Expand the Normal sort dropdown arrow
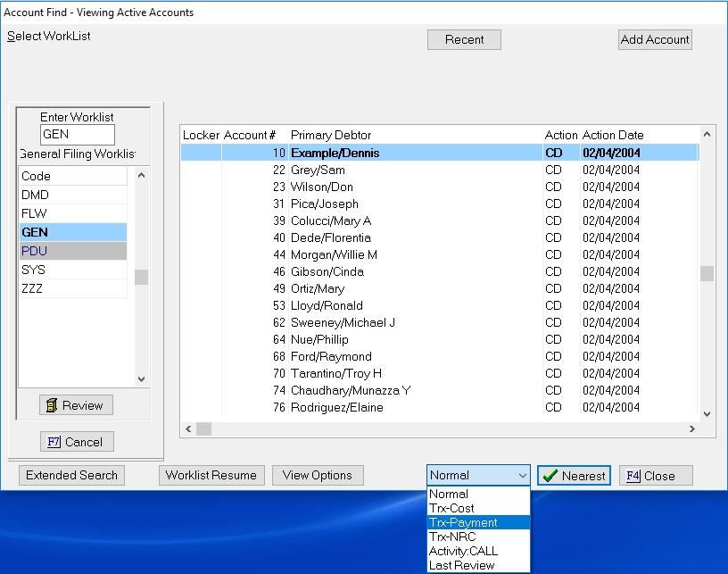The width and height of the screenshot is (728, 574). pos(522,476)
